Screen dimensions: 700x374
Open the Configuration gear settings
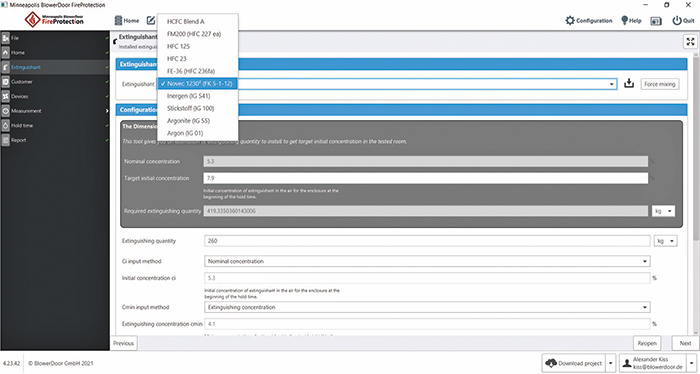click(589, 21)
